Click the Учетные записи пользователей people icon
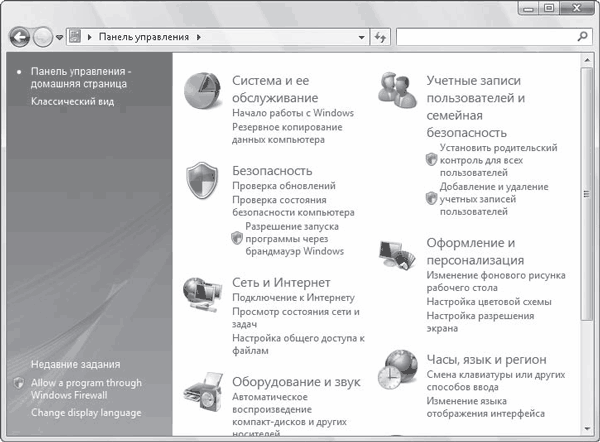Screen dimensions: 600x442 pos(397,90)
